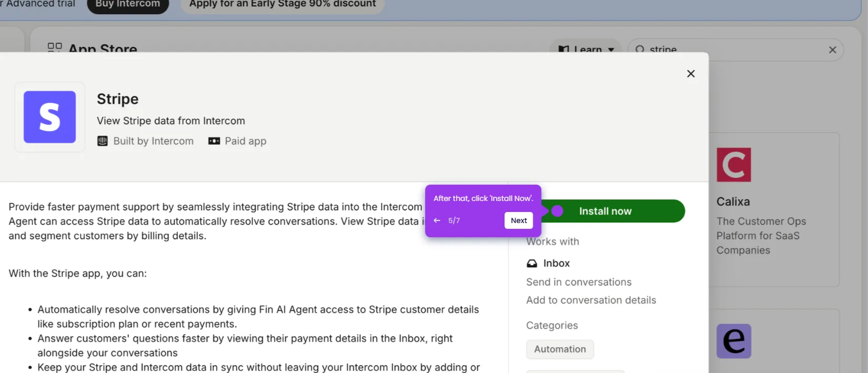Apply for Early Stage 90% discount
The width and height of the screenshot is (868, 373).
(282, 4)
